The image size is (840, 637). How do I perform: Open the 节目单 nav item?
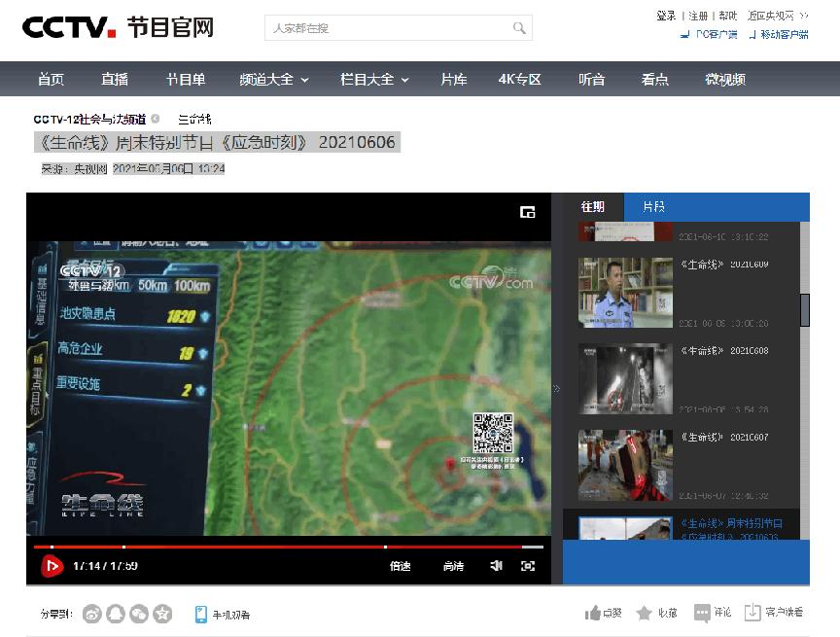point(186,80)
